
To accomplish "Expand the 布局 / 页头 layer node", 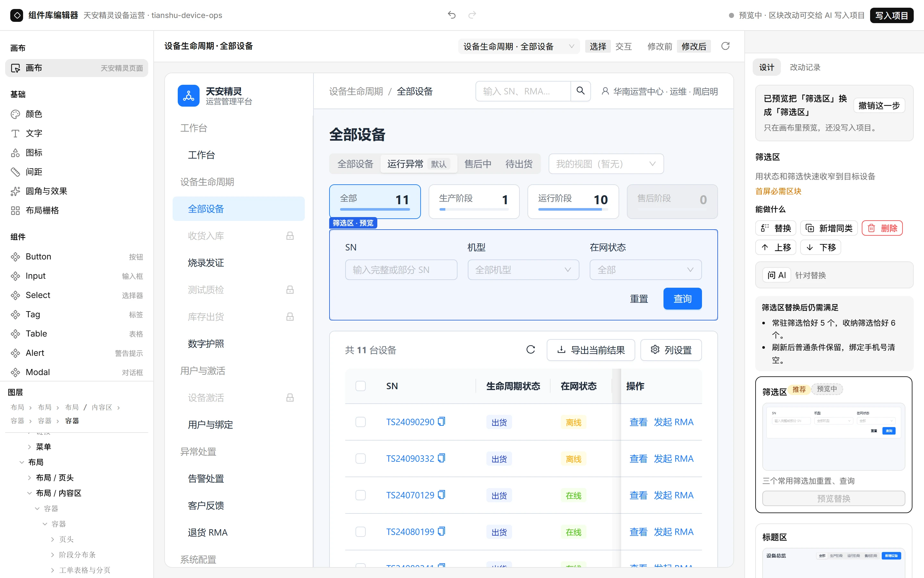I will point(30,478).
